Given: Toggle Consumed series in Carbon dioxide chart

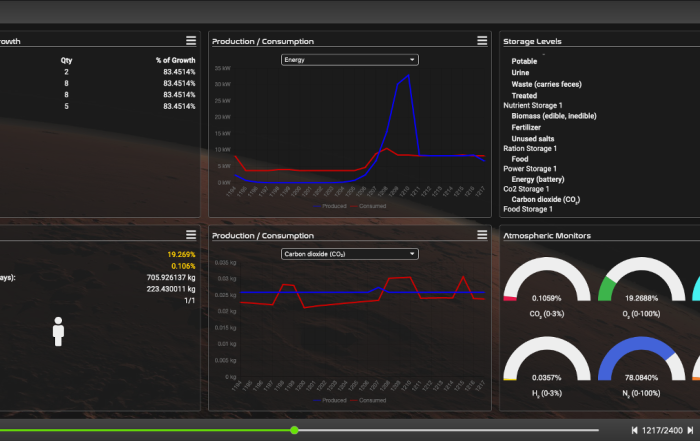Looking at the screenshot, I should (371, 400).
